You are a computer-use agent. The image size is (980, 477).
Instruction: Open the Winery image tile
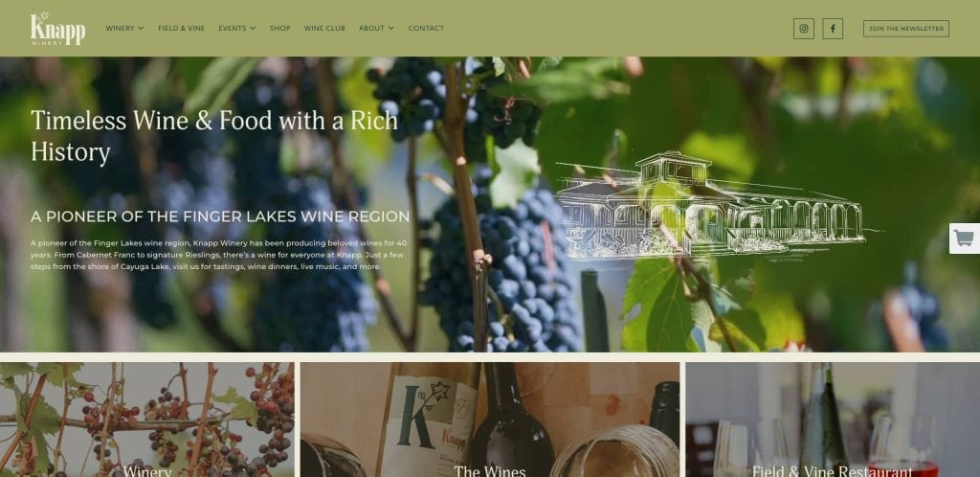146,420
